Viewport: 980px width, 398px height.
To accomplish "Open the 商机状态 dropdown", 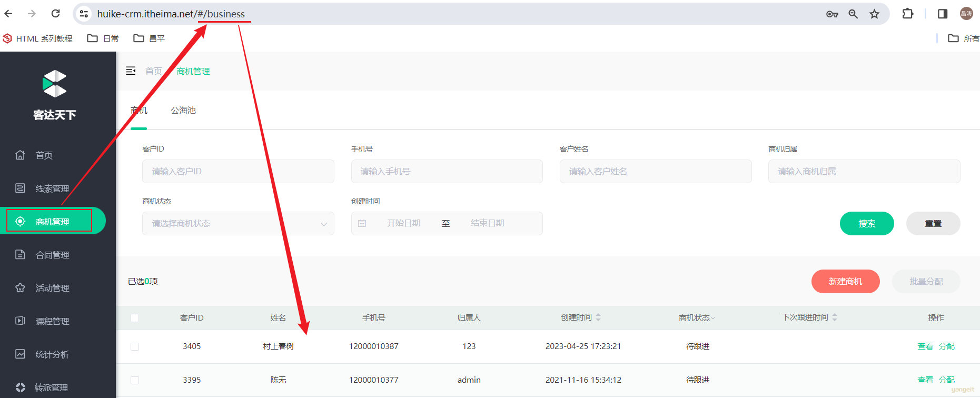I will point(238,223).
